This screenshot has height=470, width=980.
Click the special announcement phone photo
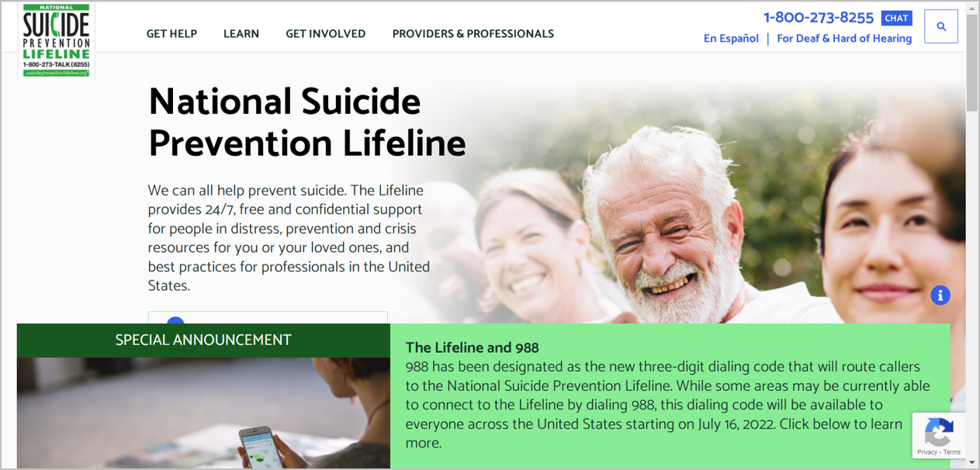click(x=203, y=413)
